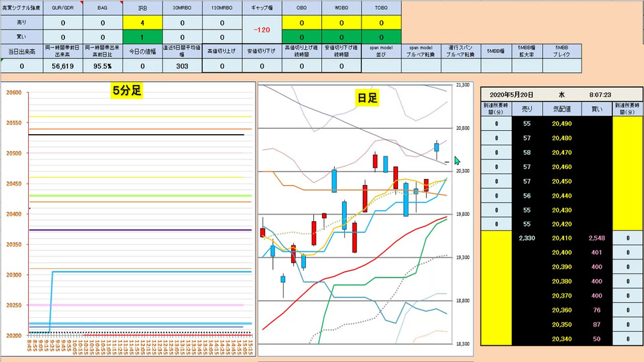Select the TOBQ column header
The width and height of the screenshot is (644, 362).
382,8
